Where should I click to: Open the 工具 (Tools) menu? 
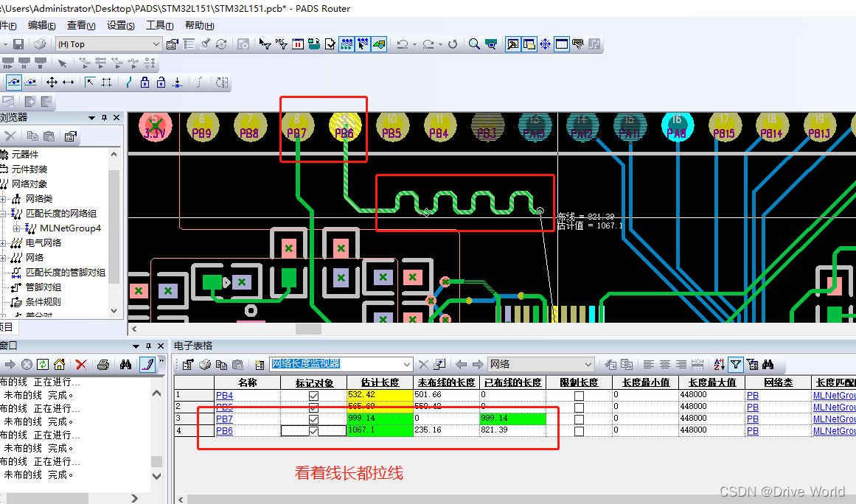coord(159,26)
